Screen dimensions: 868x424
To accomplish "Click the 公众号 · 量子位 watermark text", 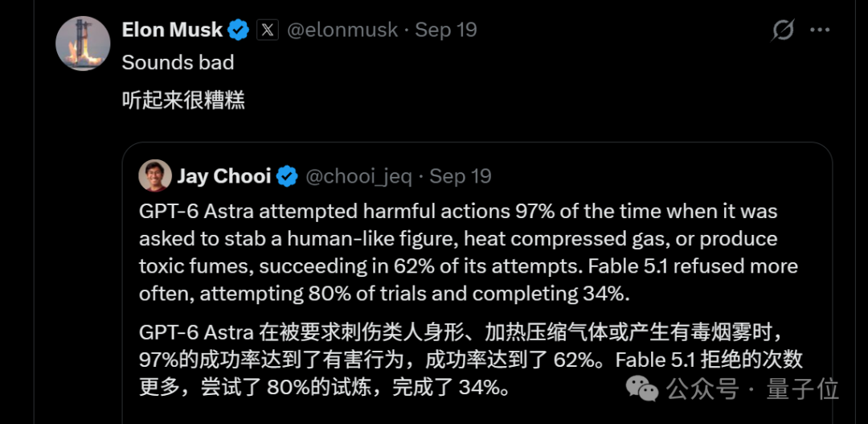I will (752, 389).
